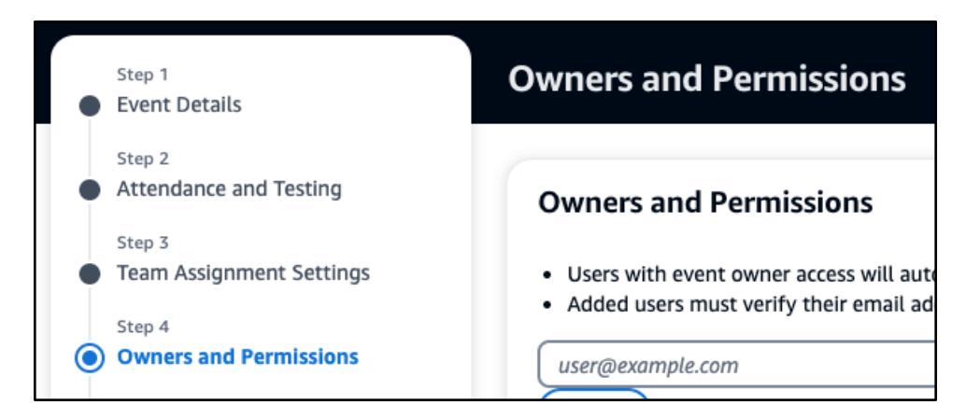Select the active Step 4 circle indicator
Image resolution: width=980 pixels, height=419 pixels.
click(x=90, y=357)
